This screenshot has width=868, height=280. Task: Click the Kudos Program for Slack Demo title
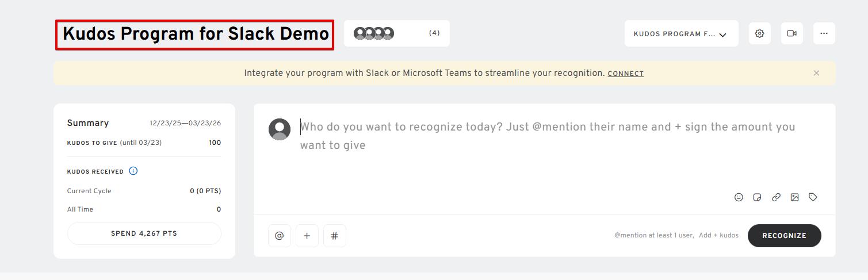click(x=195, y=34)
